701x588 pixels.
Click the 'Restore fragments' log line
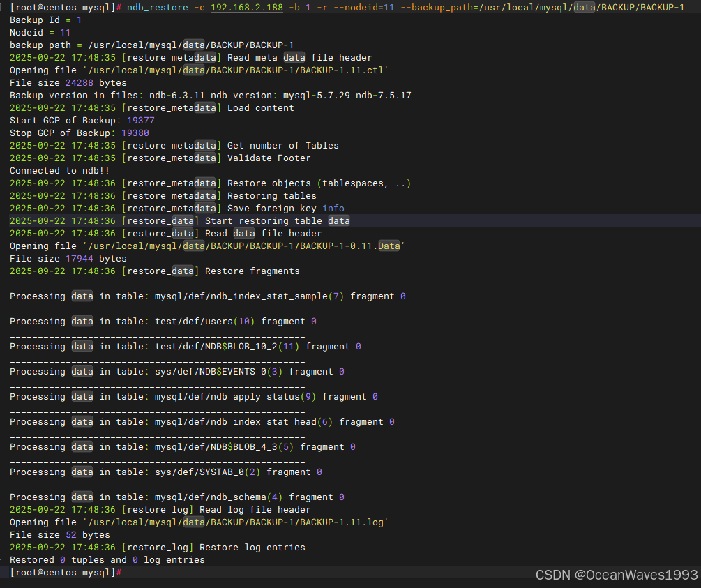[155, 271]
